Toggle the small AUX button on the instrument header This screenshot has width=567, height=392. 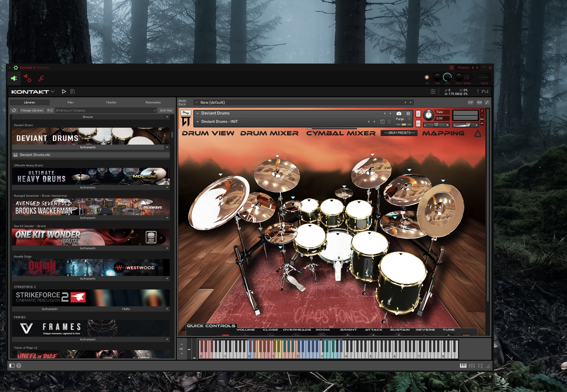482,119
